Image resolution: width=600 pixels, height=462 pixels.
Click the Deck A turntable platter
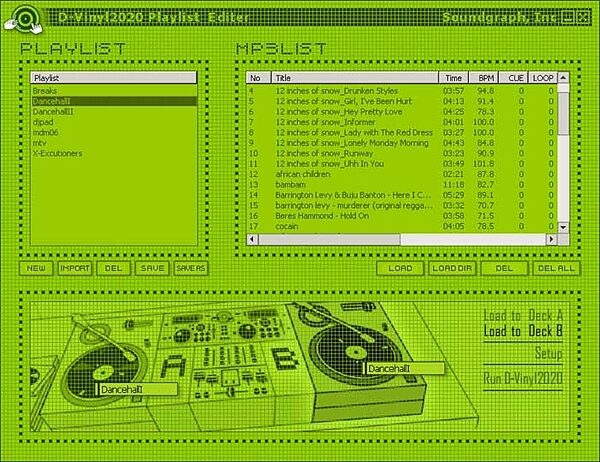(x=102, y=375)
